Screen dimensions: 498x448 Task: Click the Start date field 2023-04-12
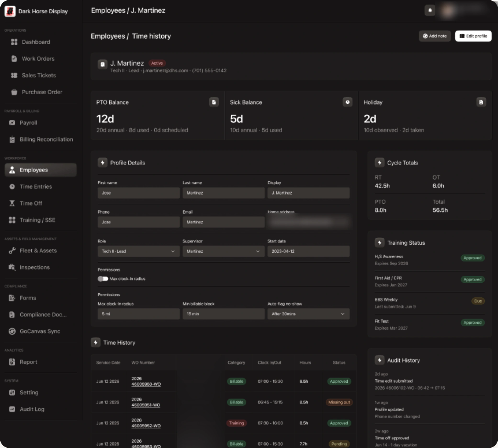click(309, 251)
